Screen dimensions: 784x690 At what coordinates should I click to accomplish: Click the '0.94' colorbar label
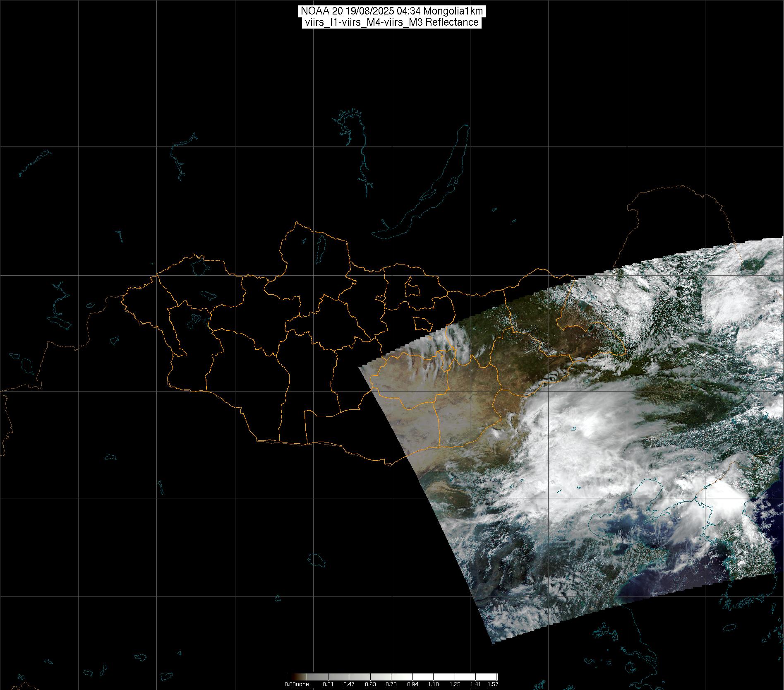[413, 684]
